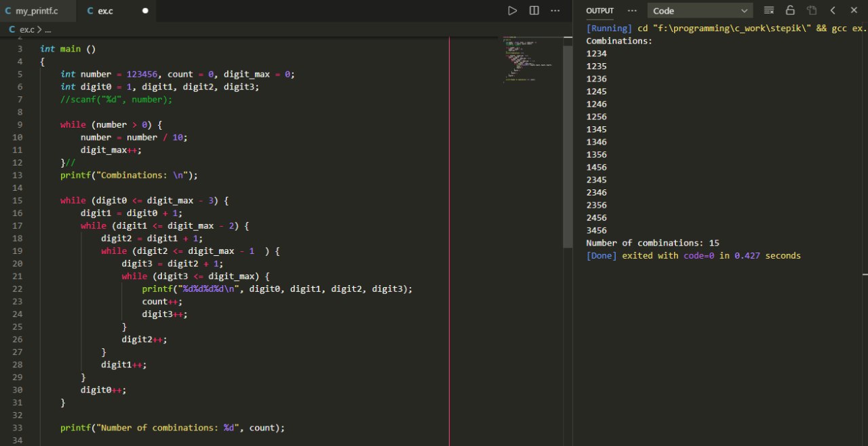Click the panel's left chevron arrow
The image size is (868, 446).
(833, 11)
